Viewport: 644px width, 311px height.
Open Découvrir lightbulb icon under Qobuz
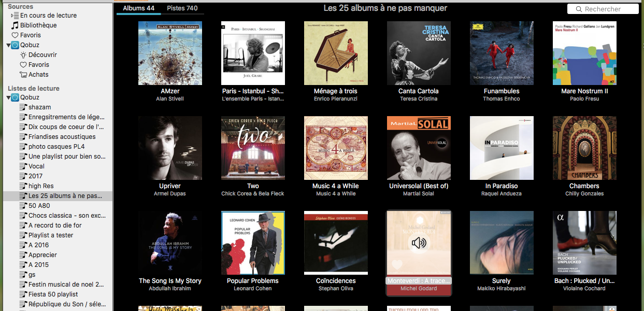(x=23, y=55)
